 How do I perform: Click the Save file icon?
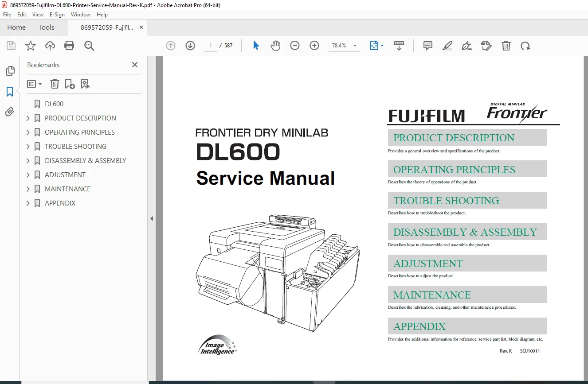[x=11, y=46]
